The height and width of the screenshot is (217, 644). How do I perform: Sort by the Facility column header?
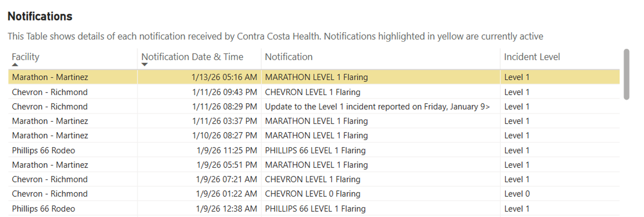click(x=25, y=57)
